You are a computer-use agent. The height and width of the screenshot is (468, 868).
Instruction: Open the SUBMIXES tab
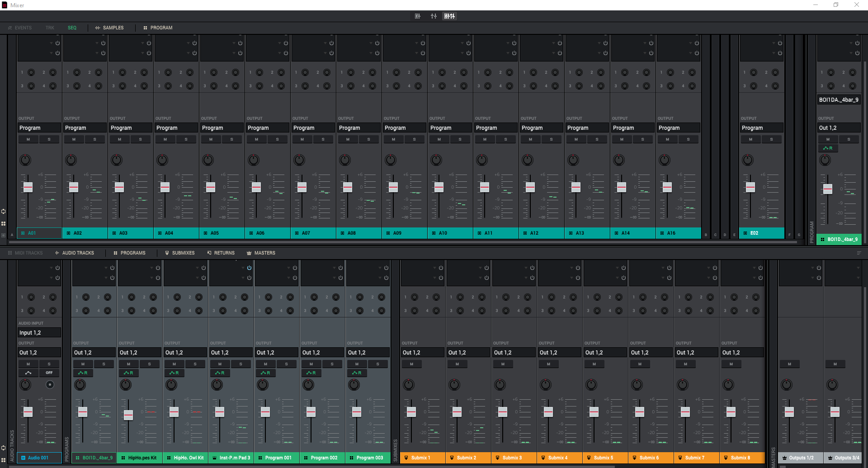point(179,253)
